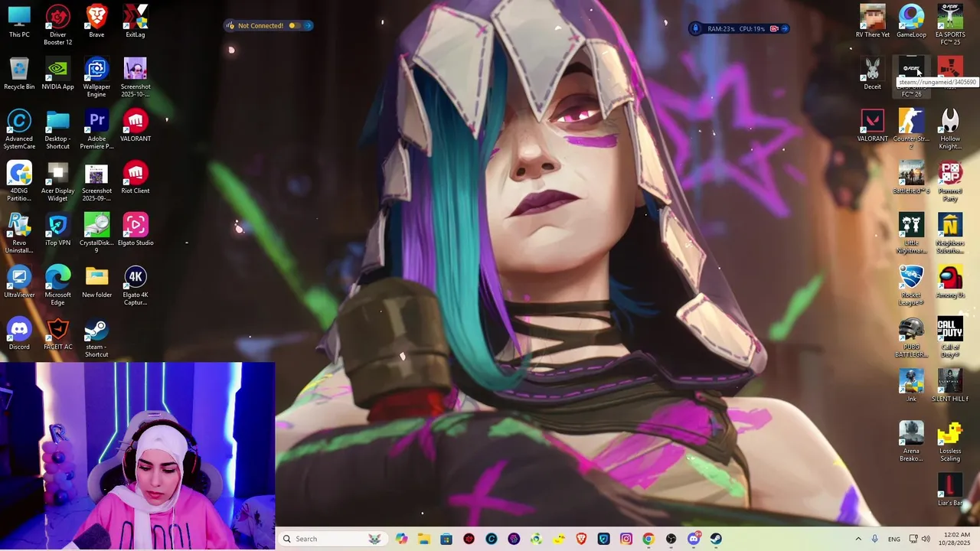Open the Discord desktop shortcut

click(x=19, y=334)
